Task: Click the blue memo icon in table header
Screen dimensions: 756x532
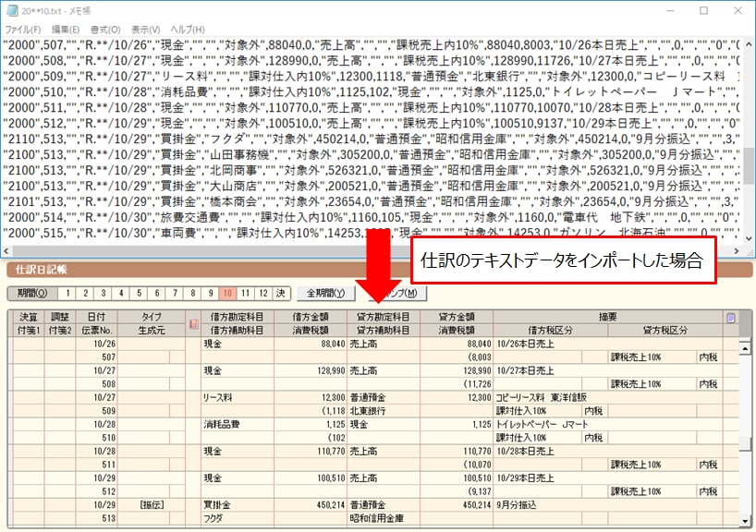Action: coord(731,318)
